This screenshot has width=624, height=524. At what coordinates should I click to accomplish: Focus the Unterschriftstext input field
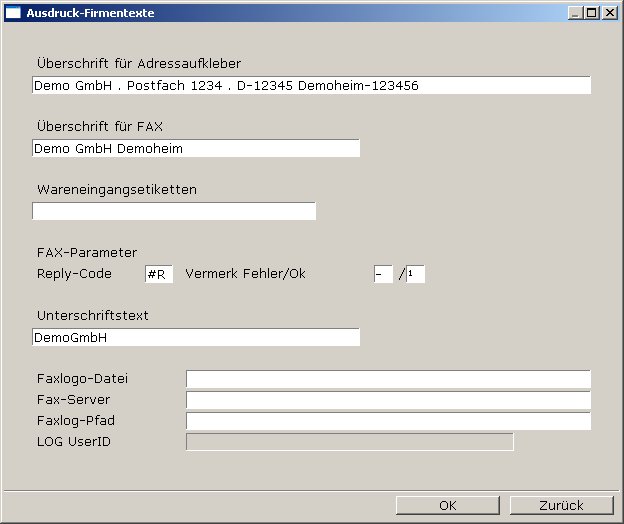pyautogui.click(x=195, y=338)
